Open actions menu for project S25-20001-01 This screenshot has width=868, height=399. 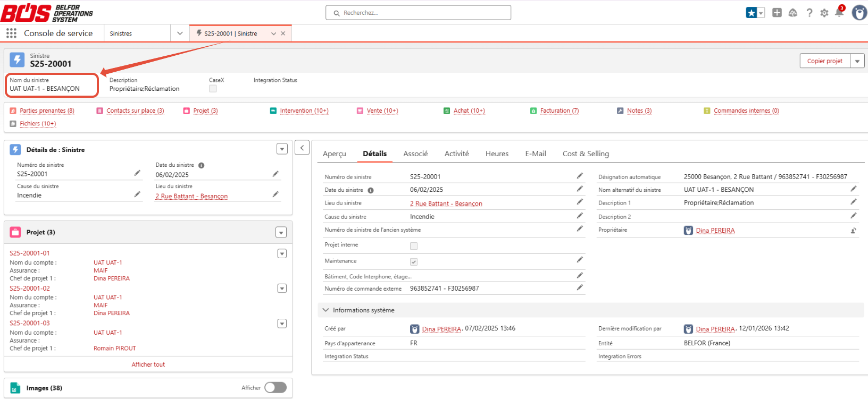pyautogui.click(x=282, y=253)
